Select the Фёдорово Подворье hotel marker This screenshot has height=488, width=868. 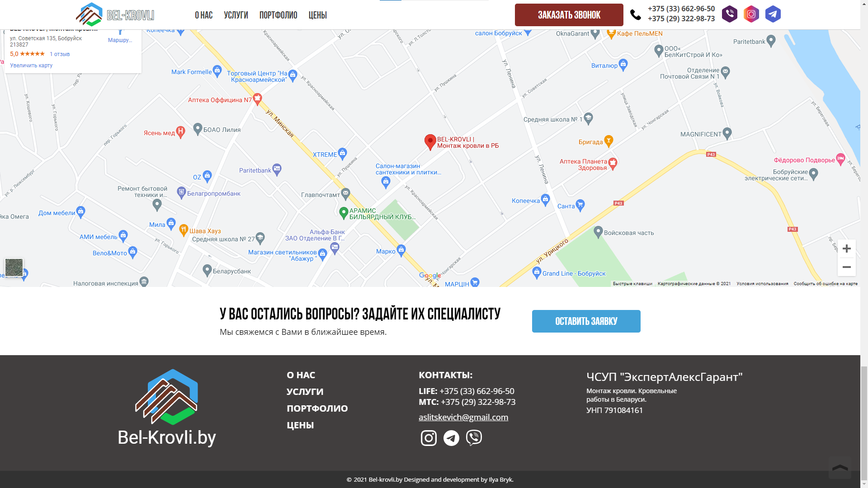pyautogui.click(x=840, y=159)
